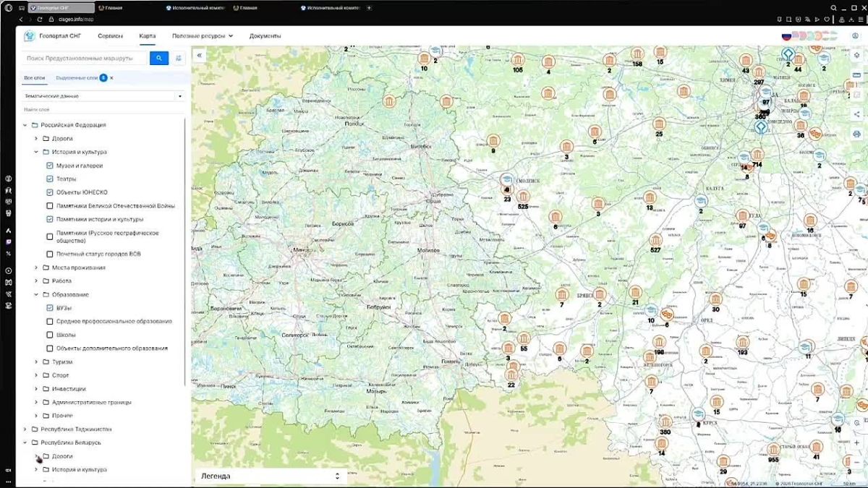This screenshot has width=868, height=488.
Task: Open the map layers tool icon
Action: [x=856, y=56]
